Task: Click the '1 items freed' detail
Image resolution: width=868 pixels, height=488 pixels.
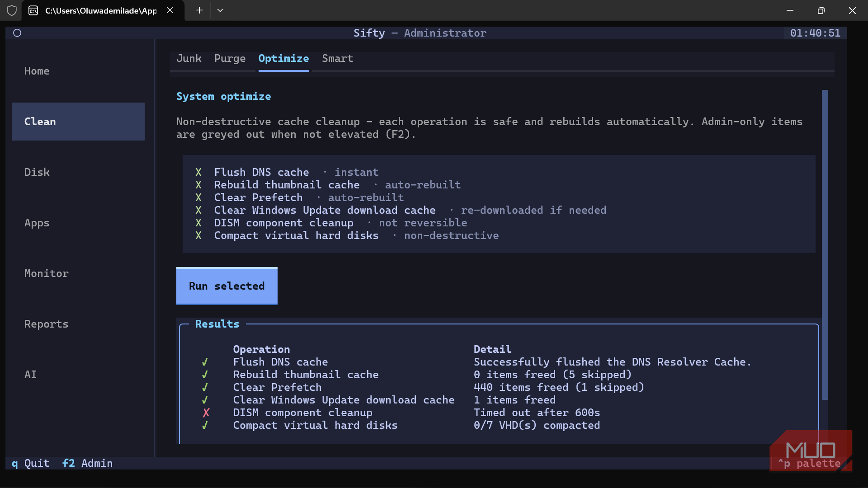Action: click(x=514, y=400)
